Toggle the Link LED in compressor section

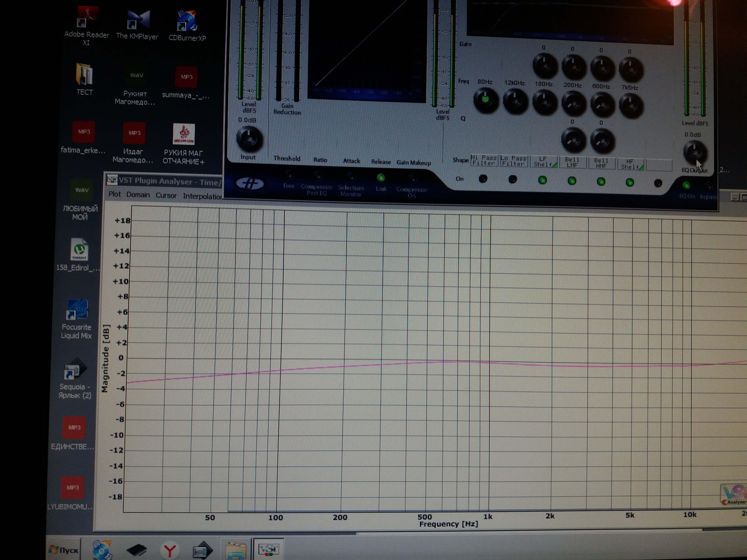(381, 178)
